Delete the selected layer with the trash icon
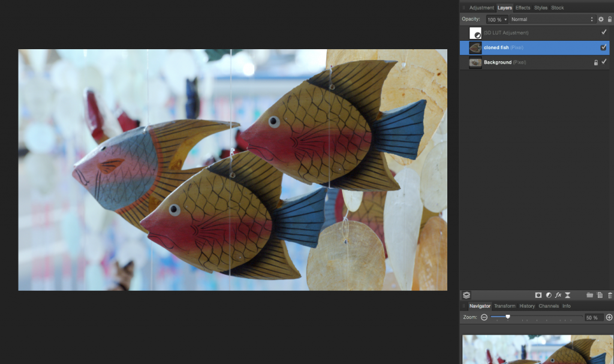 pos(610,295)
